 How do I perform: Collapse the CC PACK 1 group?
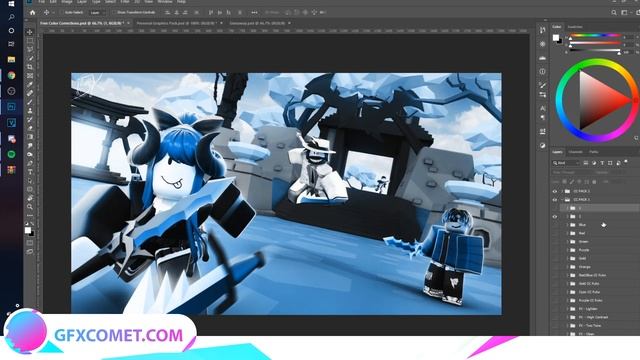tap(562, 200)
